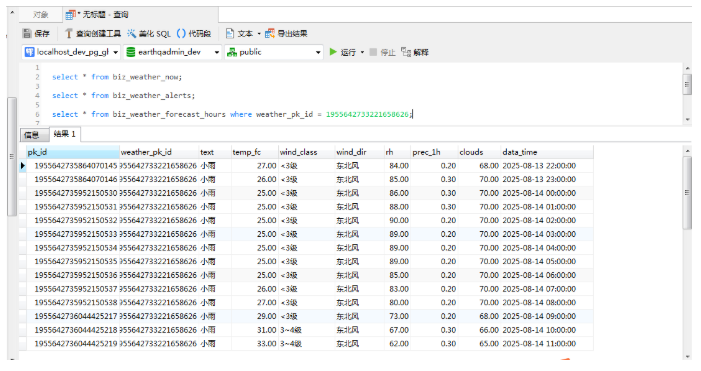This screenshot has width=701, height=371.
Task: Click the Explain (解释) button
Action: point(415,52)
